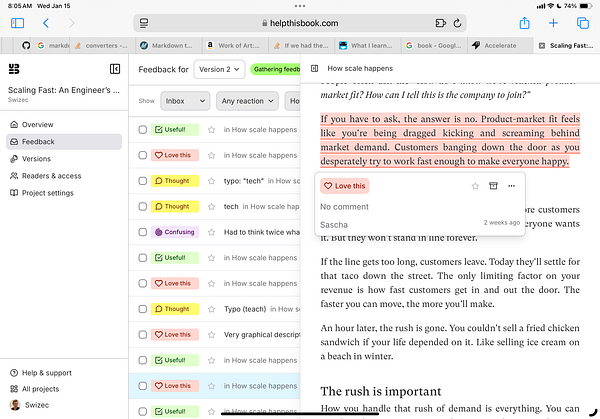The image size is (600, 419).
Task: Open All projects link
Action: [35, 389]
